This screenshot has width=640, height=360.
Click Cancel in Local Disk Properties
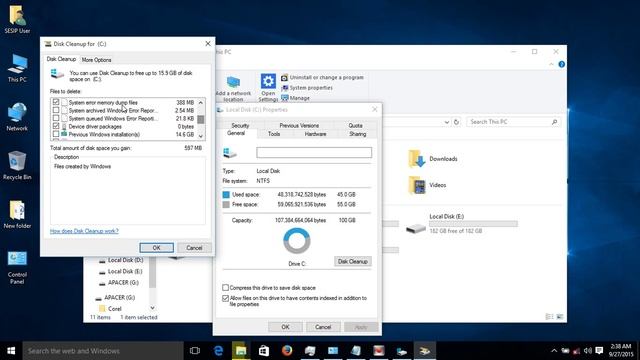(323, 327)
